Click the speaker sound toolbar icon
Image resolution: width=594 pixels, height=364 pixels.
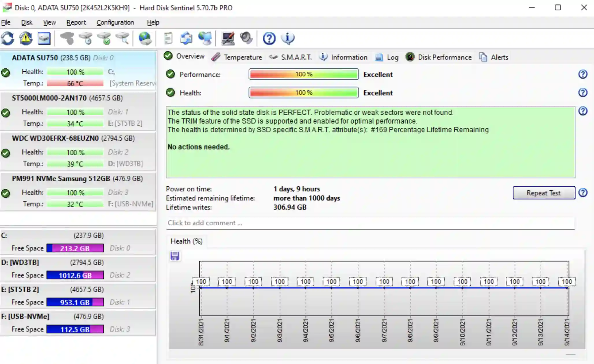[x=246, y=38]
